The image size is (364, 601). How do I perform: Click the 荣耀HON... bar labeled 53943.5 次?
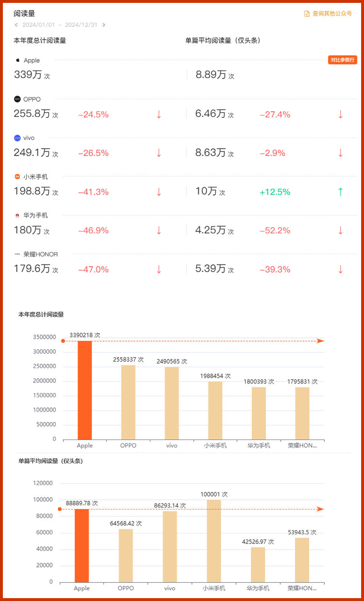point(302,560)
